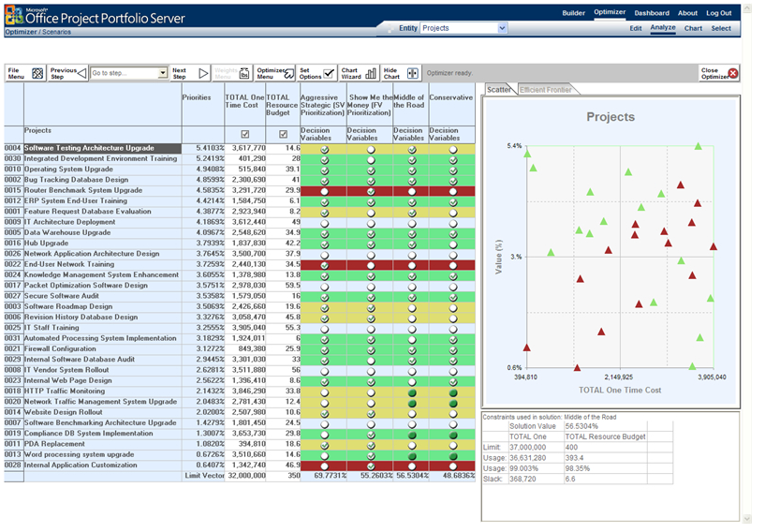Click the Log Out link
The height and width of the screenshot is (532, 765).
pos(719,13)
